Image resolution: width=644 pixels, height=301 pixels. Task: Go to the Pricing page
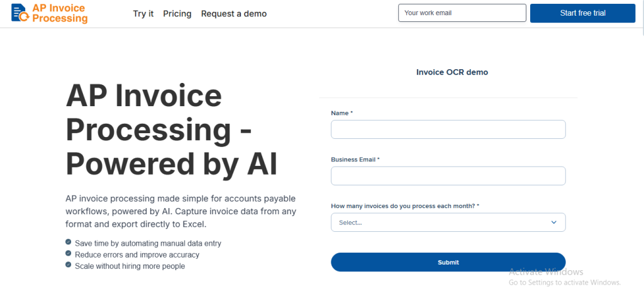point(177,14)
